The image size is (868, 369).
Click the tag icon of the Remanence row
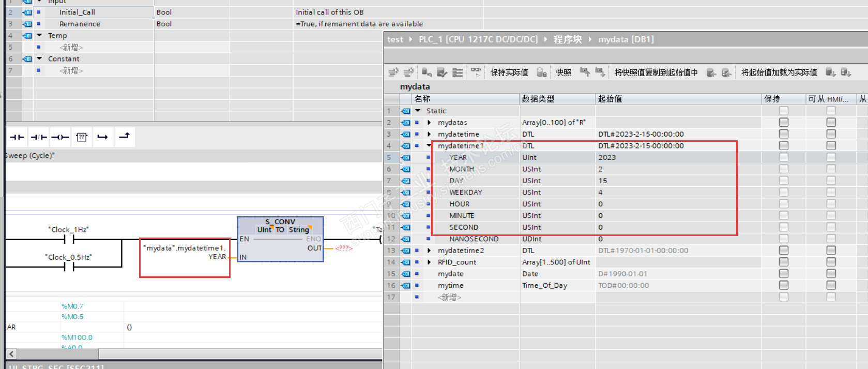[27, 24]
